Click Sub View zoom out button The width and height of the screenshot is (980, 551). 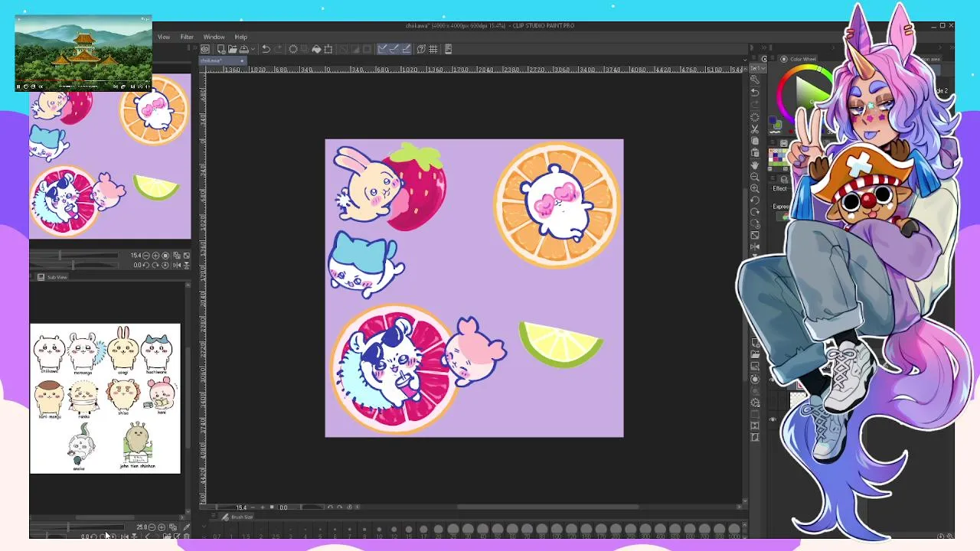[x=152, y=527]
